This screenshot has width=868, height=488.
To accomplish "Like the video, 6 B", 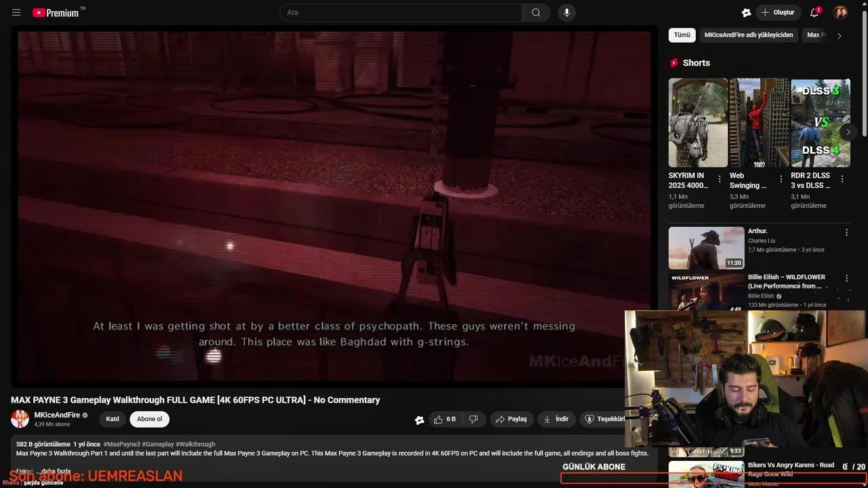I will (x=445, y=419).
